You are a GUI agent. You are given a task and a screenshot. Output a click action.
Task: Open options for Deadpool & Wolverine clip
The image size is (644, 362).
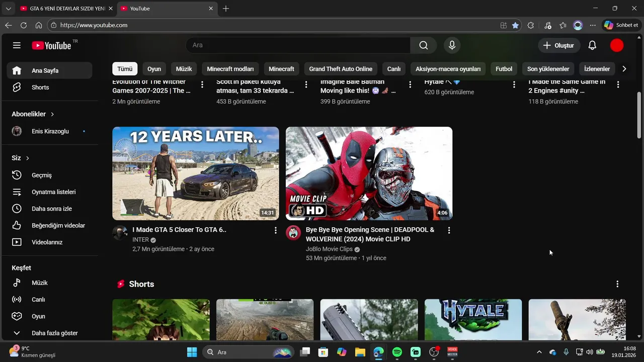449,230
